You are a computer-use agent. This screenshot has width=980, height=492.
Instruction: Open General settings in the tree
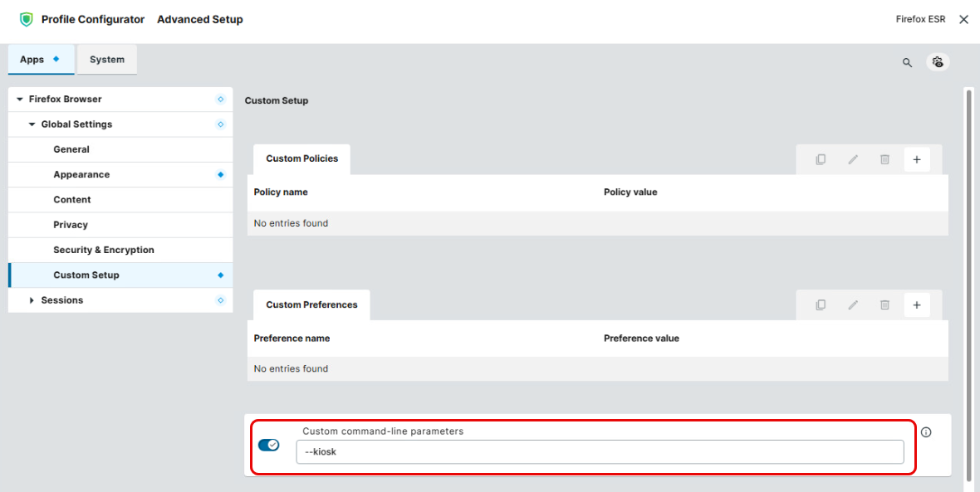click(120, 150)
